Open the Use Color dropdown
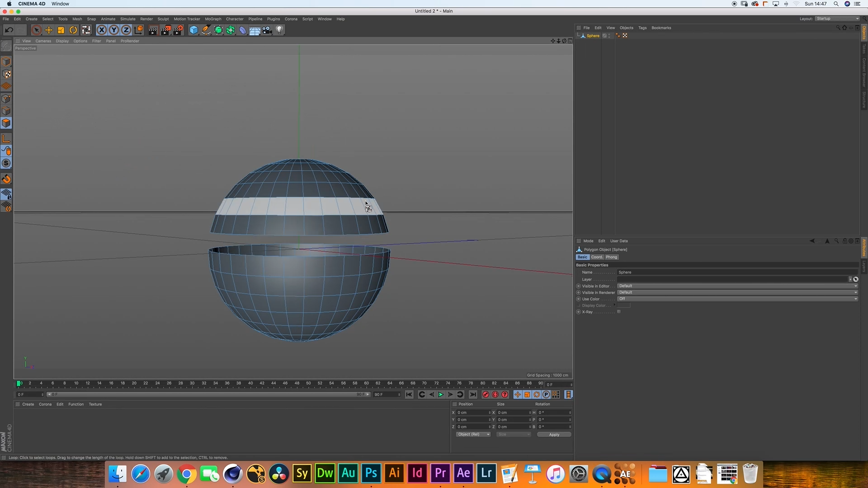The width and height of the screenshot is (868, 488). [737, 299]
